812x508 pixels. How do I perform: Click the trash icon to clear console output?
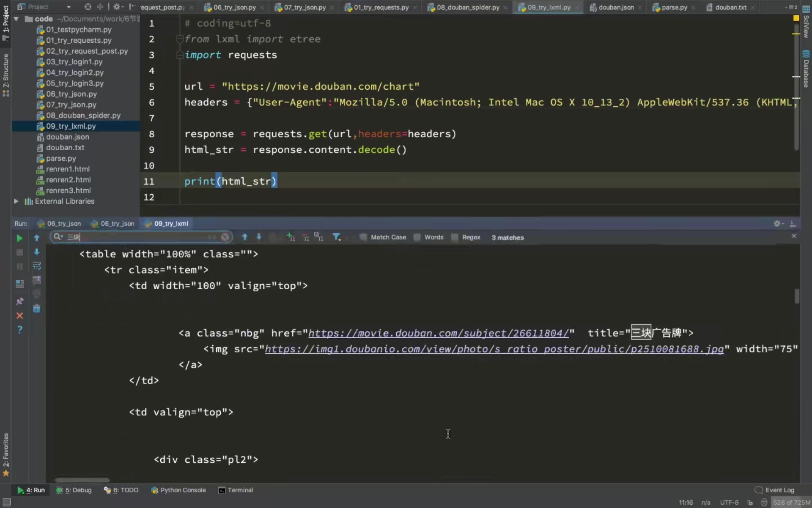point(37,309)
